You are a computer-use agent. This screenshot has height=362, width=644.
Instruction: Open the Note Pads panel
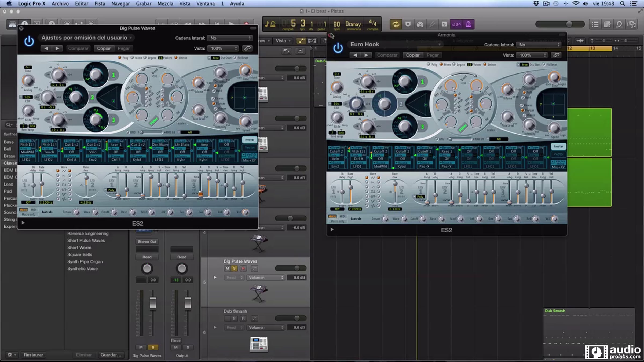click(607, 24)
